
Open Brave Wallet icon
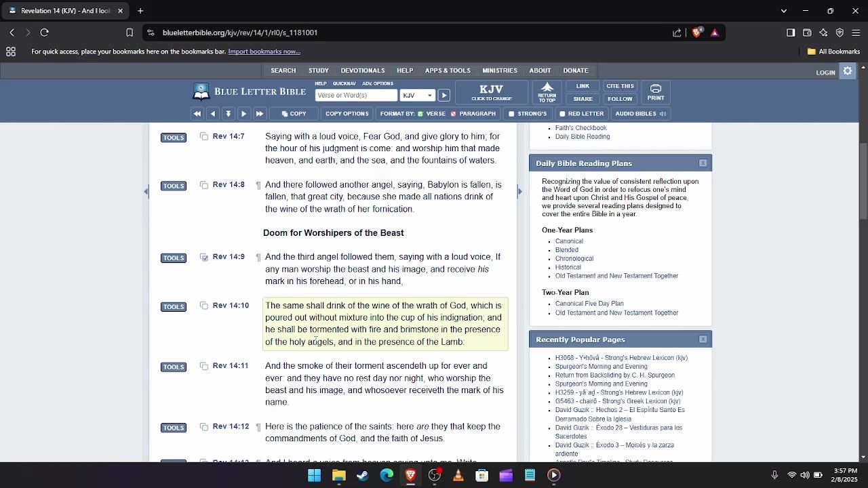[807, 33]
